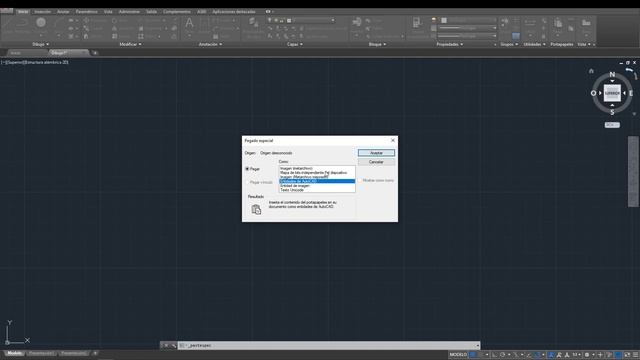Click the Match Properties icon

[417, 22]
